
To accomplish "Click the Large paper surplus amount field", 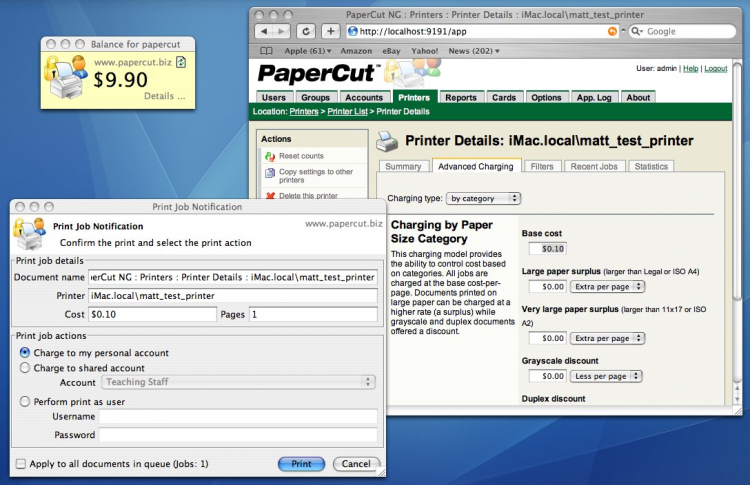I will click(548, 287).
